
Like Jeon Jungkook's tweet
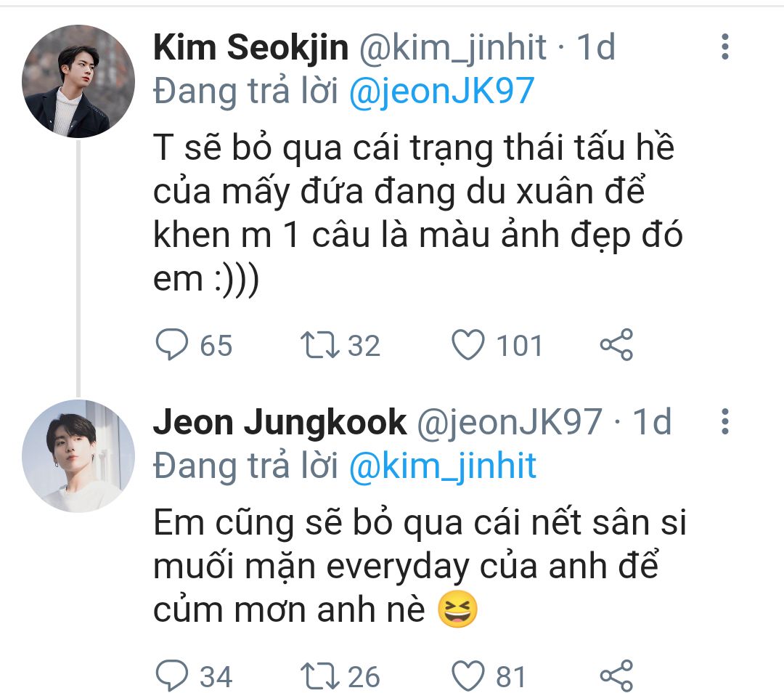coord(468,676)
